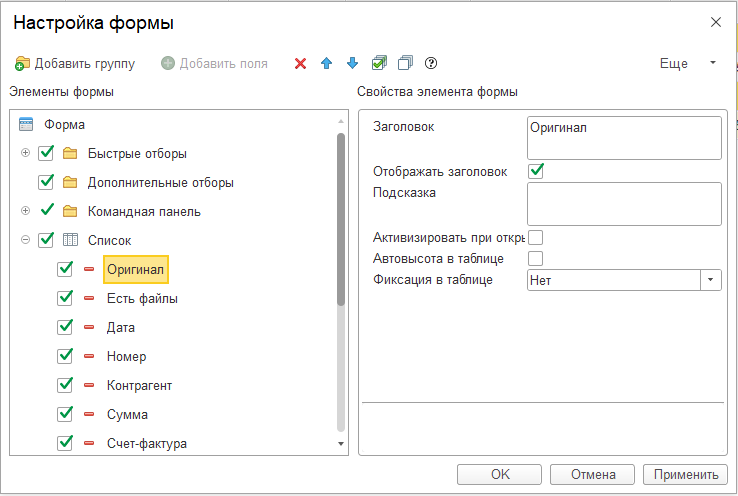Select the Контрагент tree item
This screenshot has height=496, width=738.
click(139, 385)
